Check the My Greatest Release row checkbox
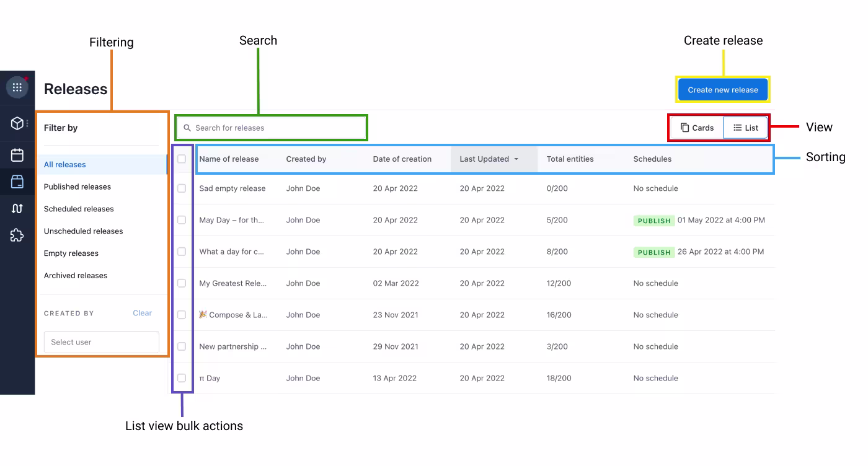 182,283
